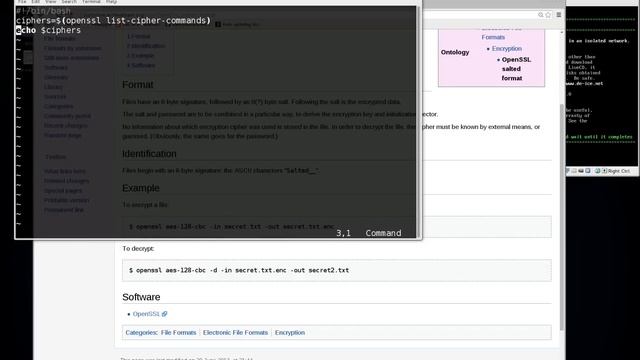Click the bold 'OpenSSL salted format' text
640x360 pixels.
click(x=516, y=69)
